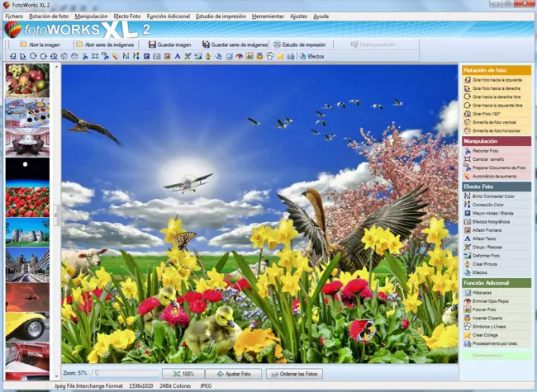The width and height of the screenshot is (537, 392).
Task: Click Girar foto hacia la izquierda in side panel
Action: click(x=497, y=80)
